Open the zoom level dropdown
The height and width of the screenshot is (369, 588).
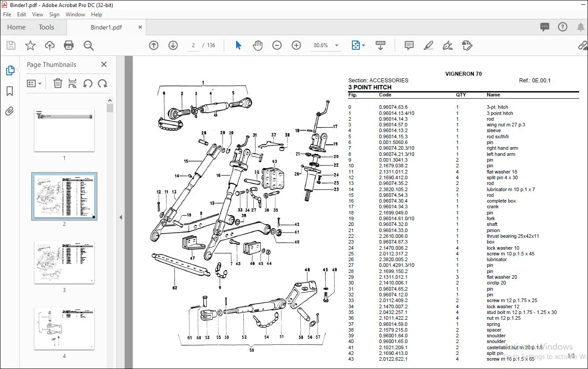click(337, 45)
